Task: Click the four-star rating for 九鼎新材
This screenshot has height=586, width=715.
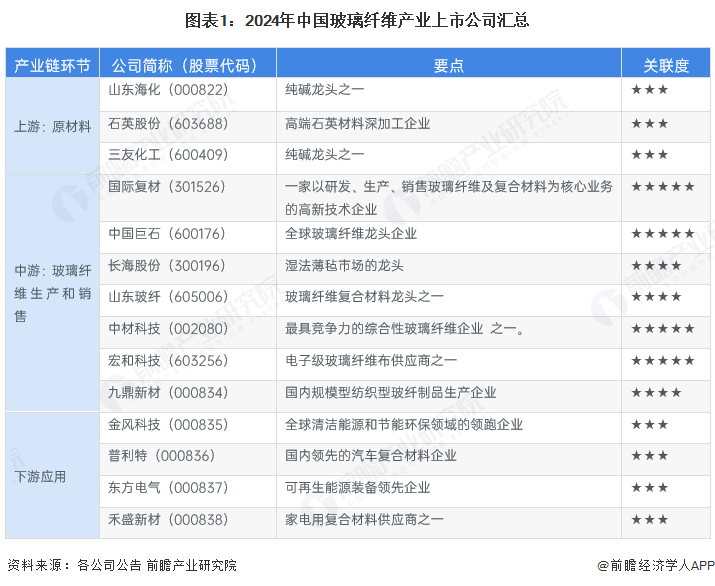Action: pos(656,393)
